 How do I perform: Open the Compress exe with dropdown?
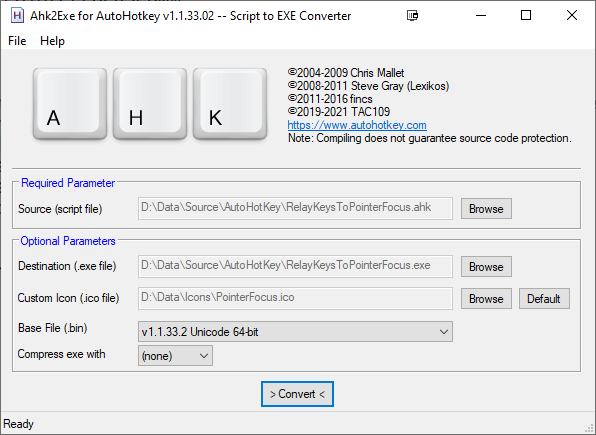(175, 356)
